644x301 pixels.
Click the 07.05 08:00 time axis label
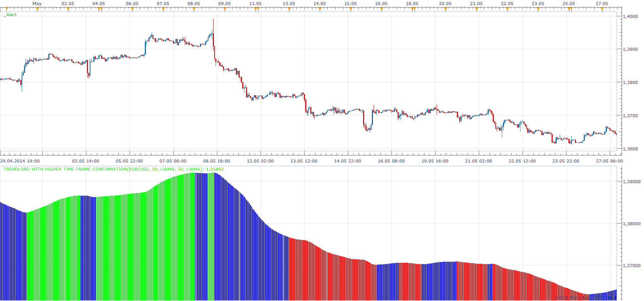tap(173, 161)
